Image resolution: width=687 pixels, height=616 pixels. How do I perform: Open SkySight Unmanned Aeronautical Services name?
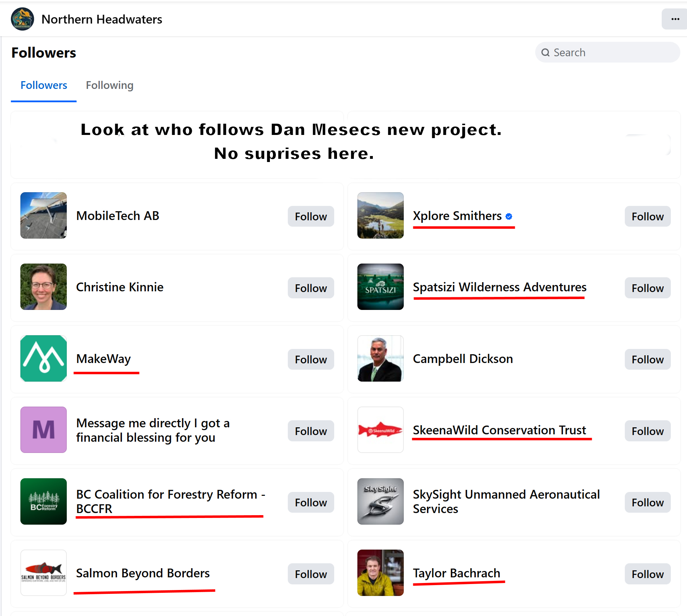[506, 501]
